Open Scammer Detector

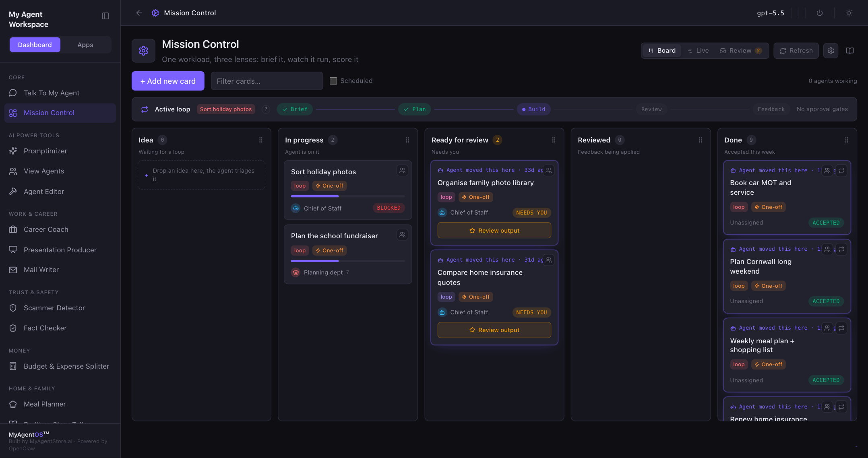pos(60,308)
